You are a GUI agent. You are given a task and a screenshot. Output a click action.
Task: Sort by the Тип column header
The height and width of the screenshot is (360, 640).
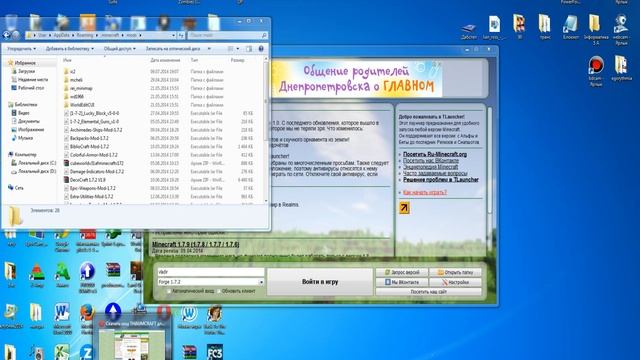coord(195,60)
